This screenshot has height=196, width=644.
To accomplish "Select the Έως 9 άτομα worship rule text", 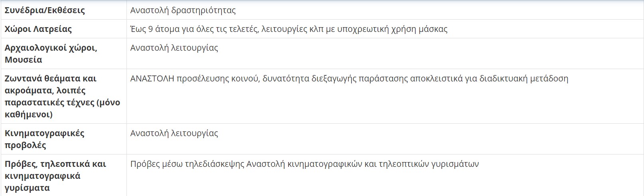I will click(x=289, y=29).
